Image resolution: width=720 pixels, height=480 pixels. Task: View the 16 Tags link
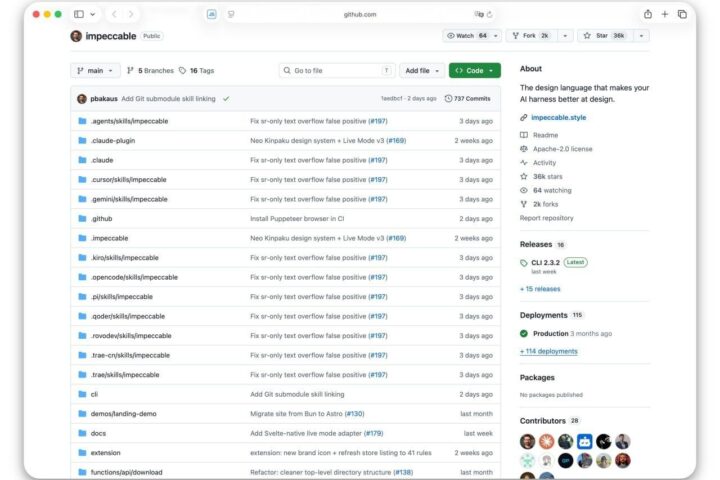(197, 70)
